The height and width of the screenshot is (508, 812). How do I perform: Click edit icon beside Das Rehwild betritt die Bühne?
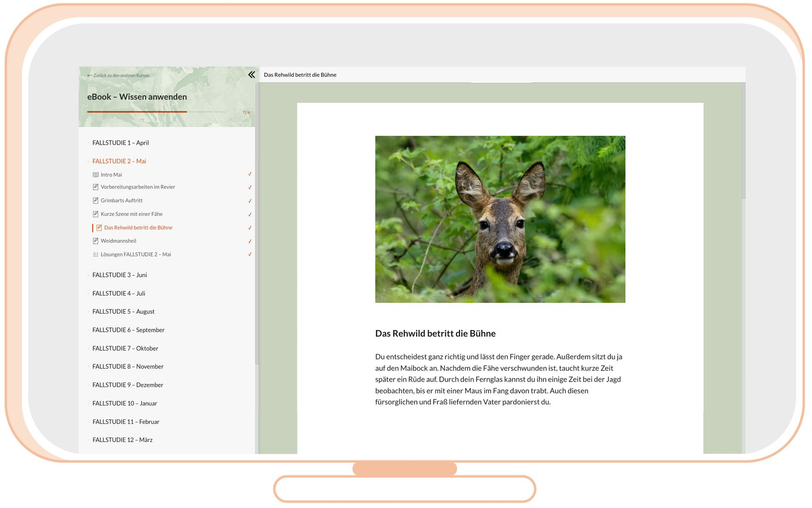99,228
